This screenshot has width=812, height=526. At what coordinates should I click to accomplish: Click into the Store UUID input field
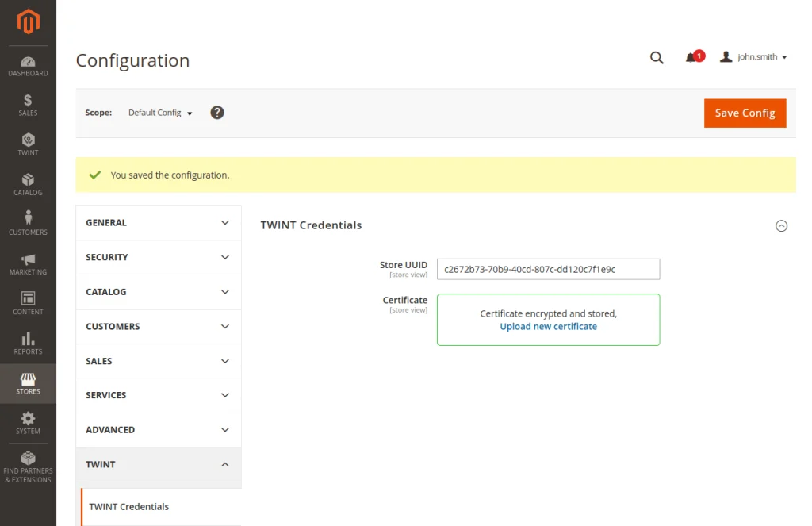point(549,270)
